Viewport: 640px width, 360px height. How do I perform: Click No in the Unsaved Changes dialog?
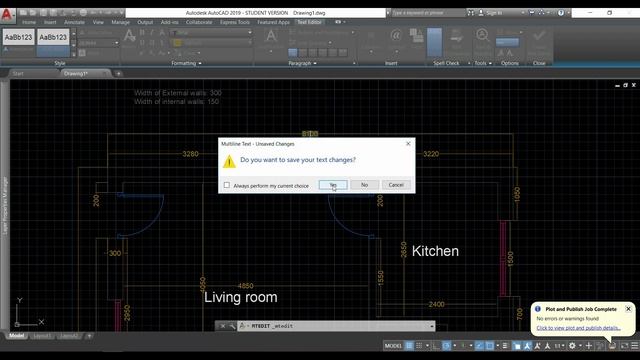tap(364, 185)
